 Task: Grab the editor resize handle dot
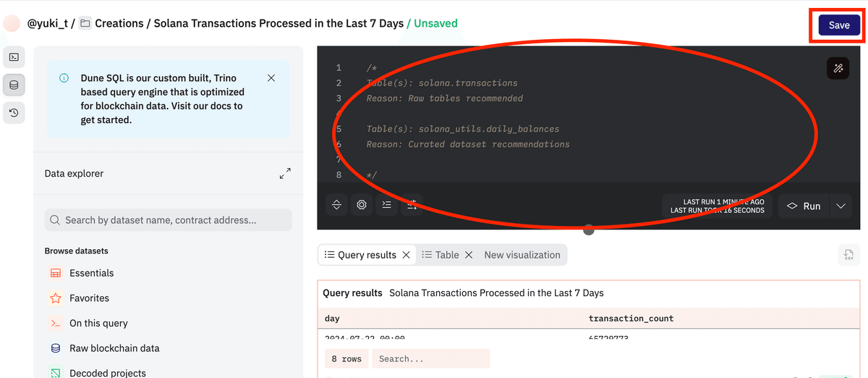tap(589, 230)
